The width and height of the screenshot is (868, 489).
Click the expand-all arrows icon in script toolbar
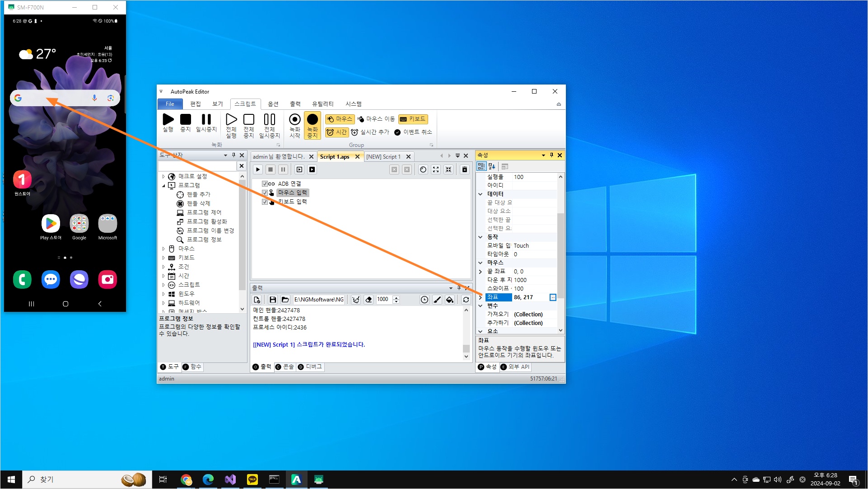click(435, 169)
